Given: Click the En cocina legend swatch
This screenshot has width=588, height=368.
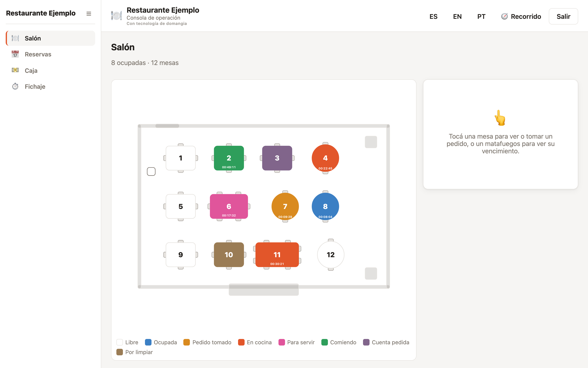Looking at the screenshot, I should click(241, 342).
